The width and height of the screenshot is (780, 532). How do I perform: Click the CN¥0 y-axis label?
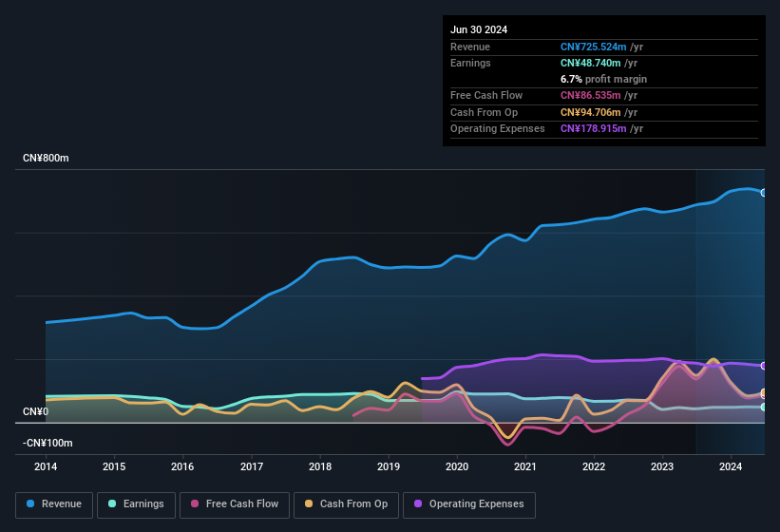[x=36, y=411]
